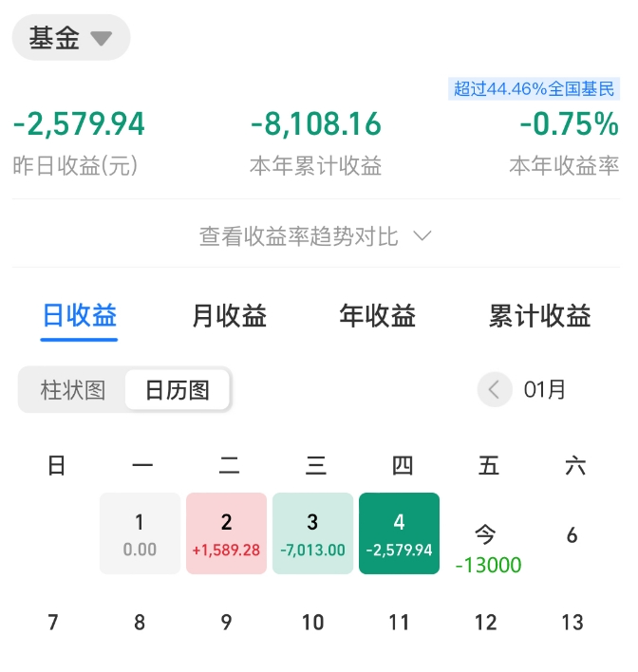Select calendar day 6

pyautogui.click(x=572, y=535)
